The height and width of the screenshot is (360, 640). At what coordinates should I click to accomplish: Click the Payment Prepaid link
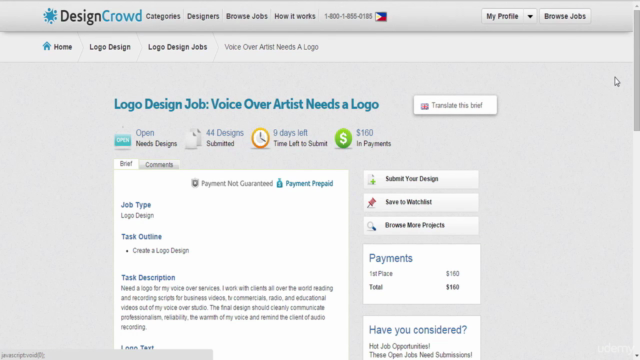coord(309,183)
